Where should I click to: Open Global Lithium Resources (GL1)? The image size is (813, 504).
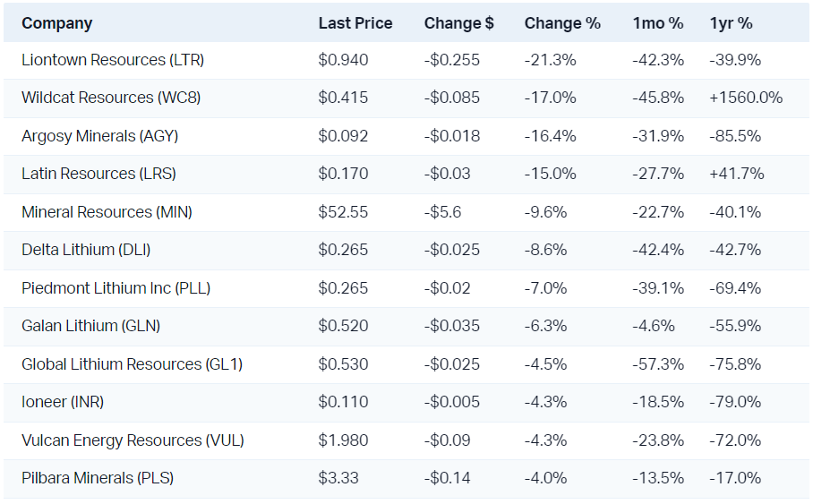click(132, 364)
